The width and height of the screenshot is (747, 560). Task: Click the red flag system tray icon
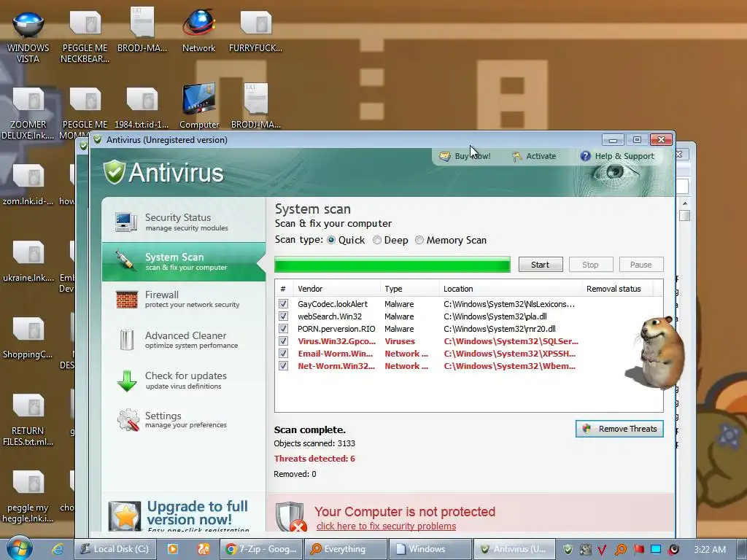tap(638, 550)
